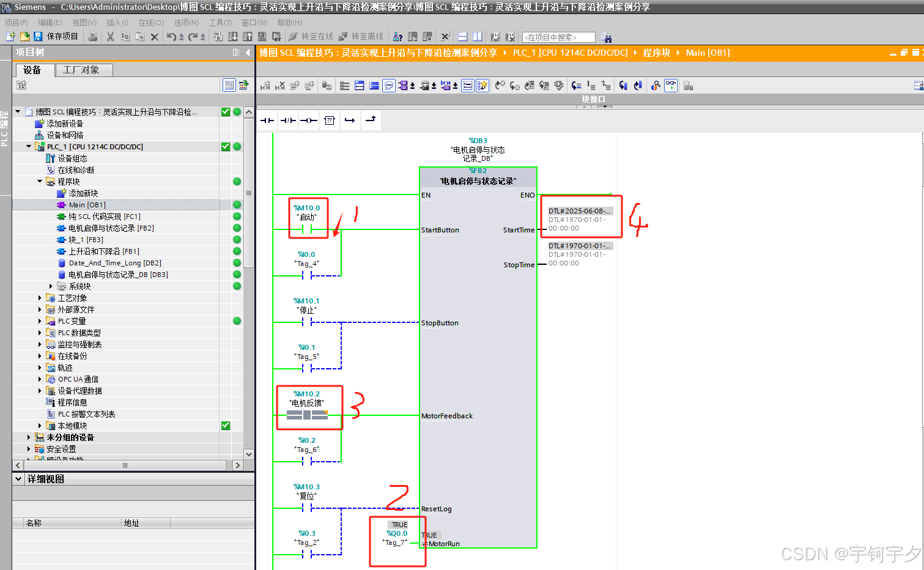Cut selection with the scissors icon

[x=111, y=37]
